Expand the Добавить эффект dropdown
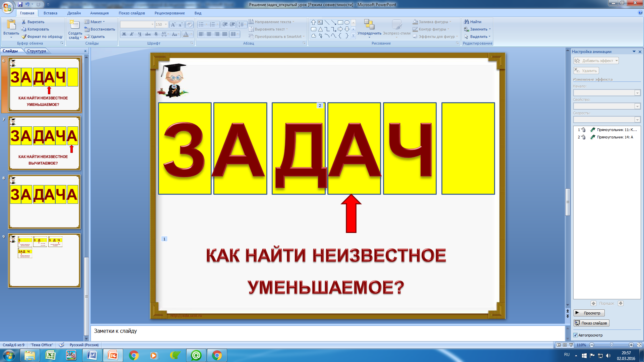 coord(596,61)
